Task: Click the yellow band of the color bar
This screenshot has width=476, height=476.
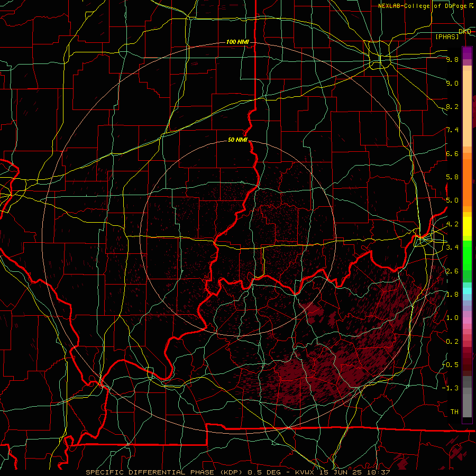Action: pos(467,226)
